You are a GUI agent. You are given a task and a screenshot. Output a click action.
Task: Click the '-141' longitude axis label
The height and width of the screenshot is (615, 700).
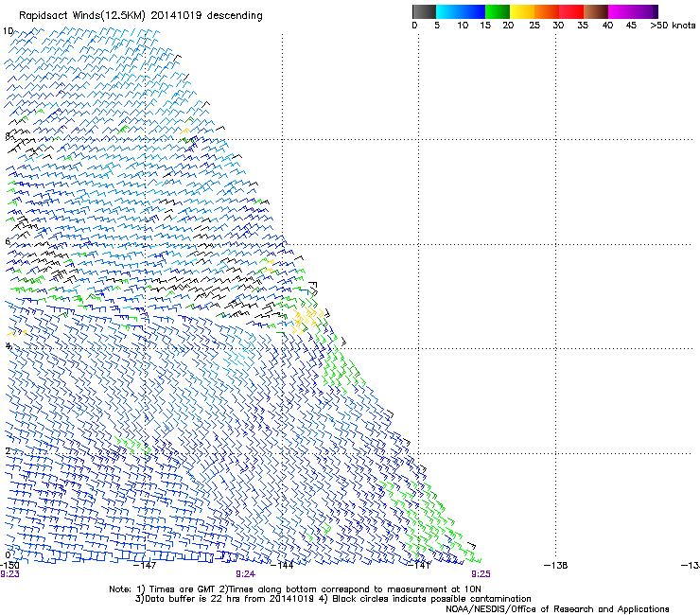tap(419, 566)
